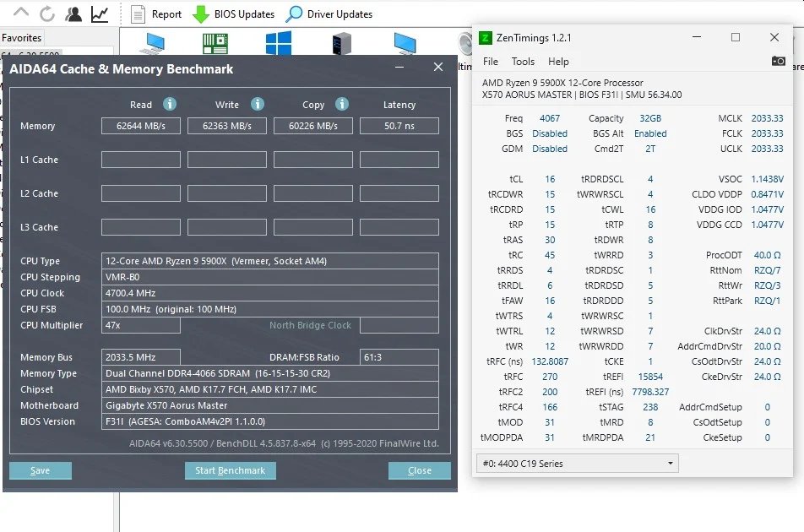Click 'AMD Ryzen 9 5900X 12-Core Processor' in ZenTimings

[562, 83]
